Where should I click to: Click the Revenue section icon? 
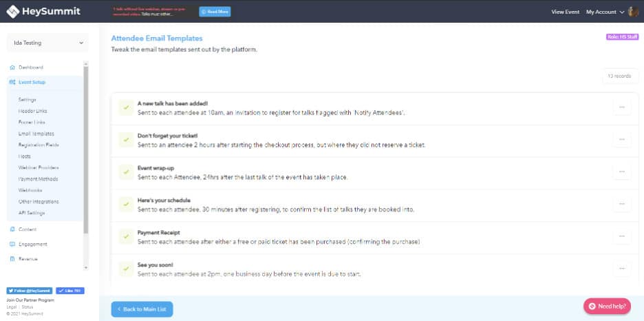[x=12, y=259]
